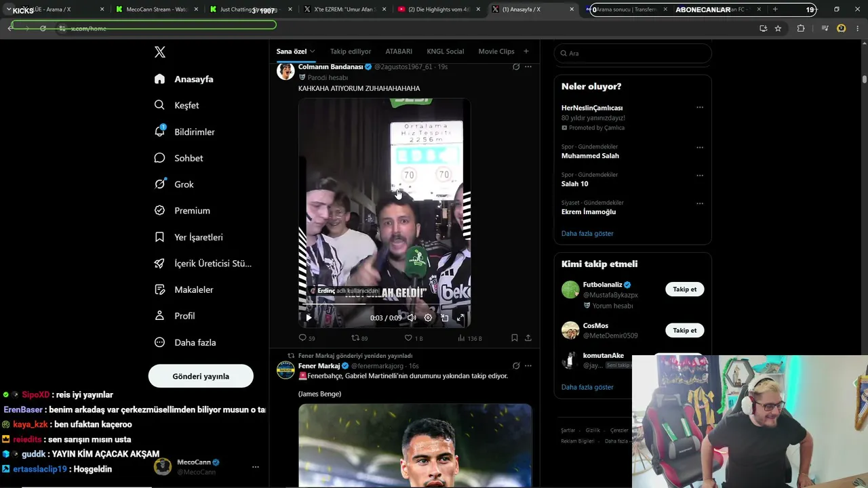The width and height of the screenshot is (868, 488).
Task: Open more options on Colmanın Bandanası post
Action: pos(528,66)
